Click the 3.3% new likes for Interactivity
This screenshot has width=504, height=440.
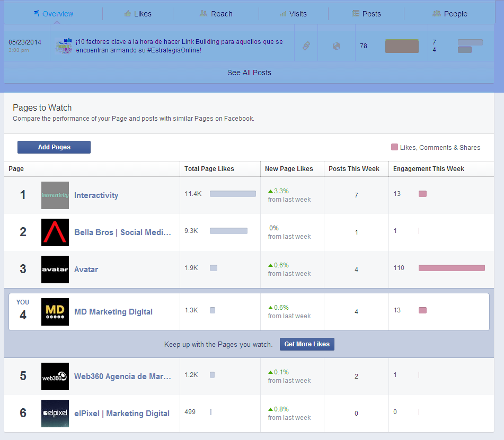[x=278, y=191]
